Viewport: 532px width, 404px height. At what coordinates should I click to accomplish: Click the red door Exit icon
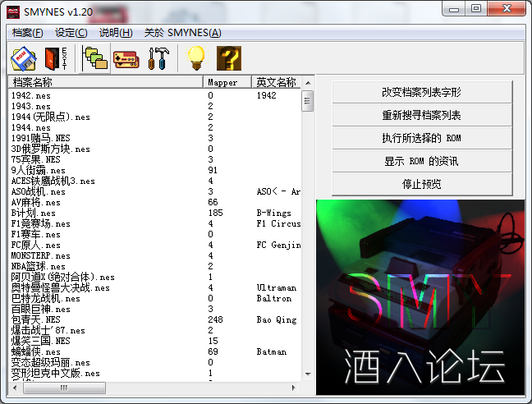pos(55,58)
